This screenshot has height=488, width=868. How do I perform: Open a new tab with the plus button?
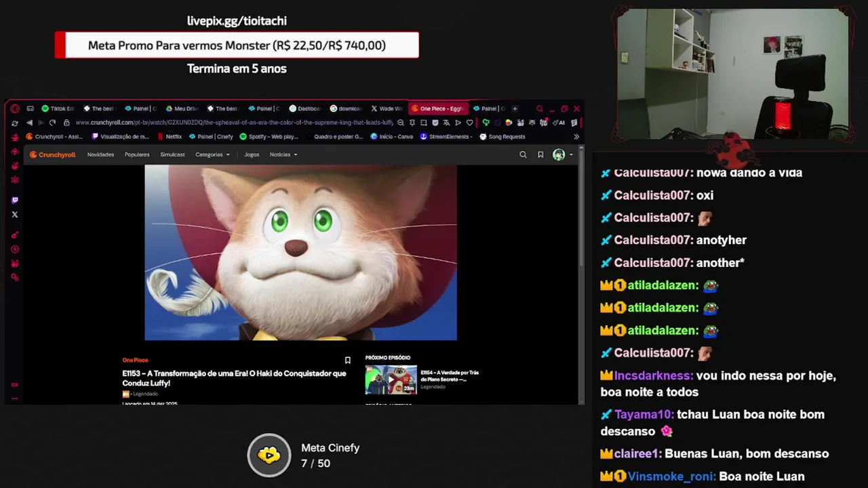coord(515,108)
